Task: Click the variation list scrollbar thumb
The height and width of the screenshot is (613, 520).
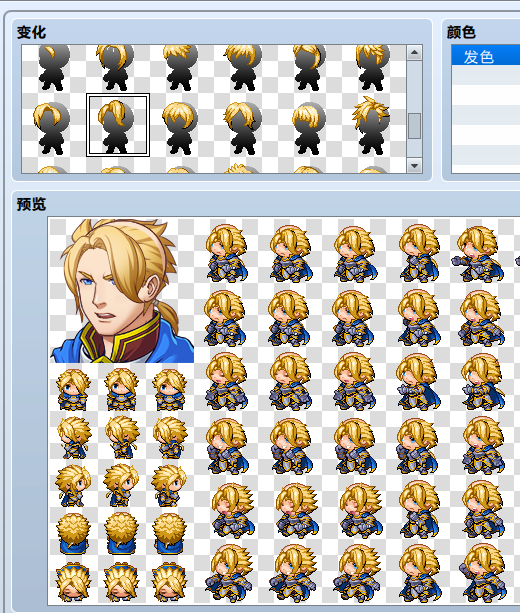Action: (414, 126)
